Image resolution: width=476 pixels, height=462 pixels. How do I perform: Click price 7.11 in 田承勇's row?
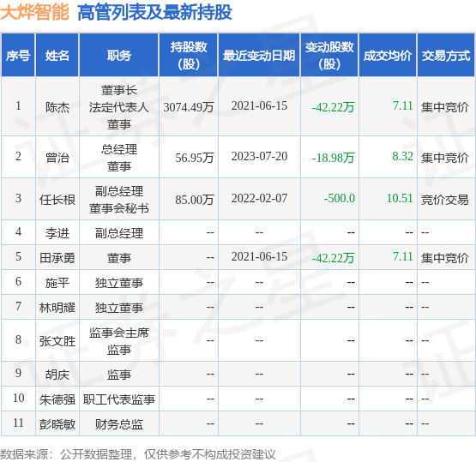[x=403, y=256]
